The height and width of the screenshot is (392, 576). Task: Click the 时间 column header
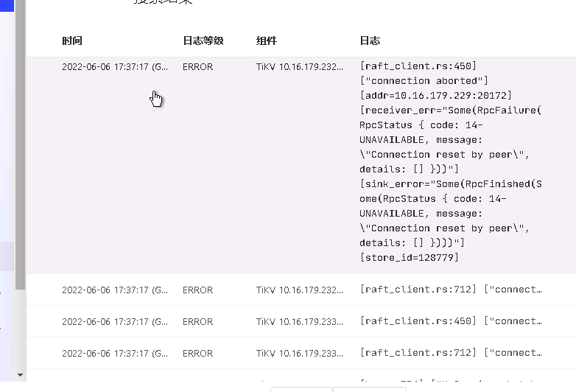pos(72,41)
